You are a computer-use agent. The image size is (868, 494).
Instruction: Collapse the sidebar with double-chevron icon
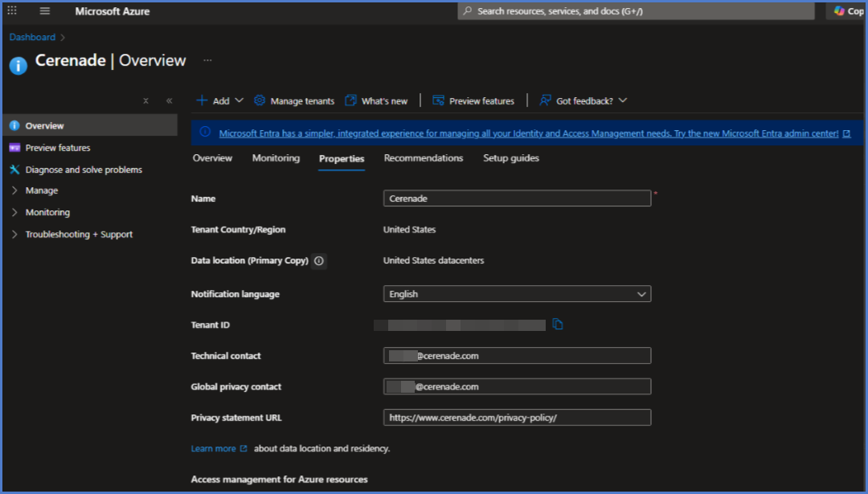(x=169, y=101)
